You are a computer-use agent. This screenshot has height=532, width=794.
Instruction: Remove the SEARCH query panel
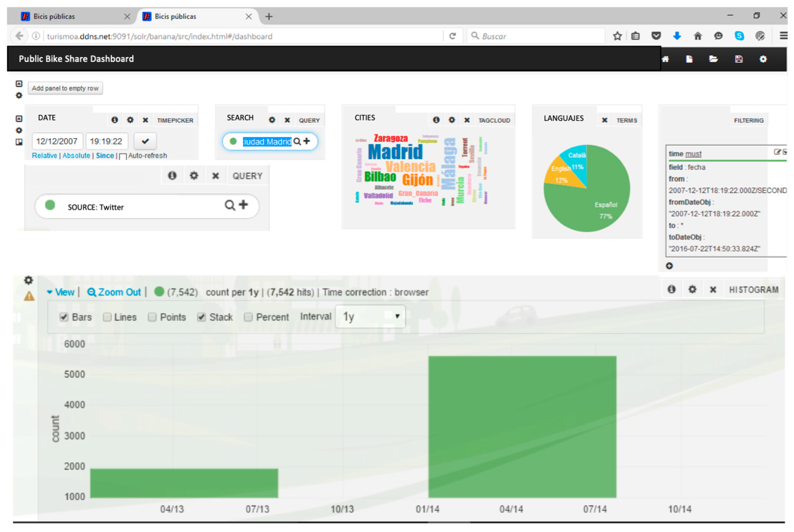pos(287,120)
